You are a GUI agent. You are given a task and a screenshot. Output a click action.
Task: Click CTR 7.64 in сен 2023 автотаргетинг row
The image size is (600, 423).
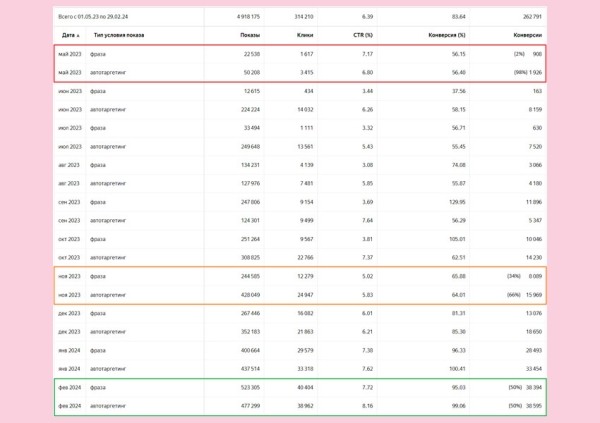(367, 220)
